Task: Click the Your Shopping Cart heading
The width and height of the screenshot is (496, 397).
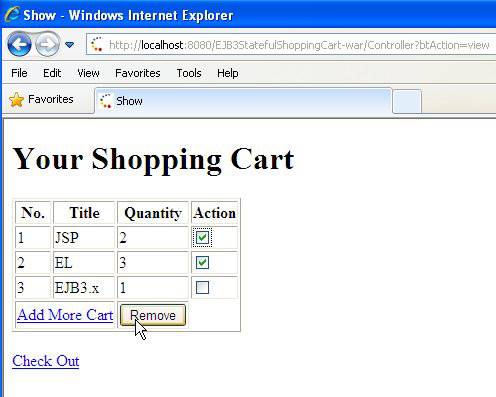Action: coord(153,160)
